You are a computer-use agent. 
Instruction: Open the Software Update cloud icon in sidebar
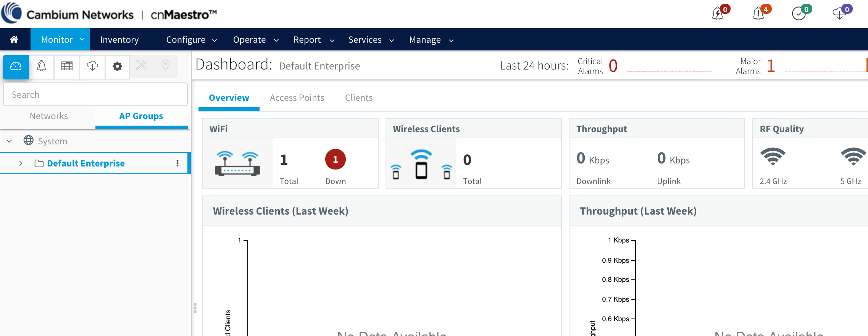92,66
